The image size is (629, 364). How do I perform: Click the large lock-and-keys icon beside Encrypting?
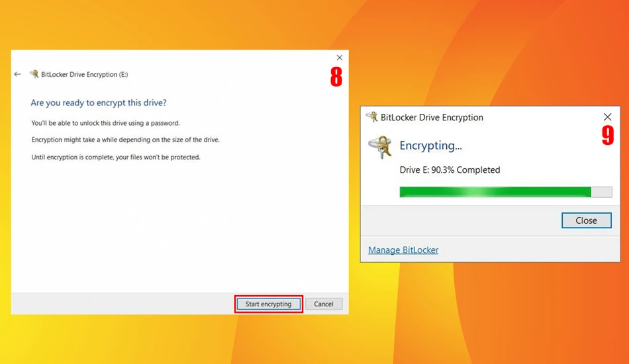pos(380,147)
